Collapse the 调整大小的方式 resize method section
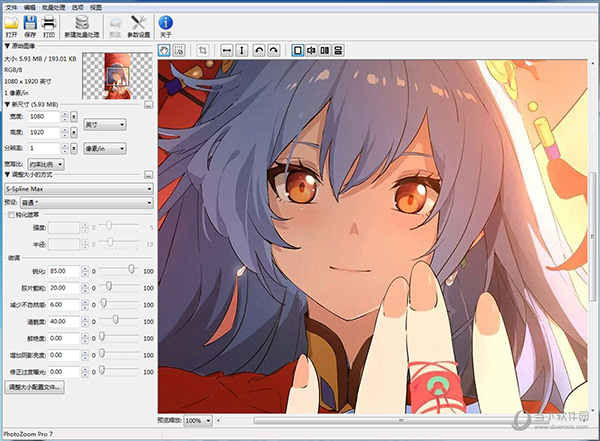This screenshot has height=441, width=600. point(7,175)
